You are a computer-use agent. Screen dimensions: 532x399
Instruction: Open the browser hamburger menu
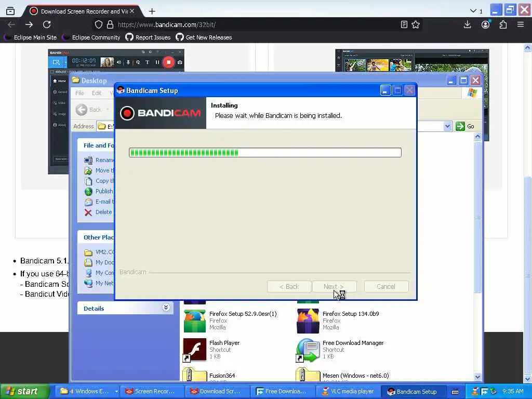point(521,24)
